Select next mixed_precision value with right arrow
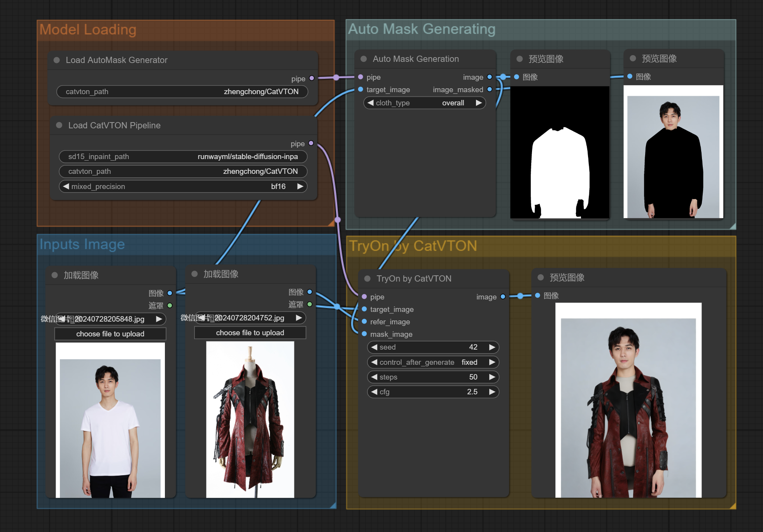This screenshot has height=532, width=763. tap(300, 187)
